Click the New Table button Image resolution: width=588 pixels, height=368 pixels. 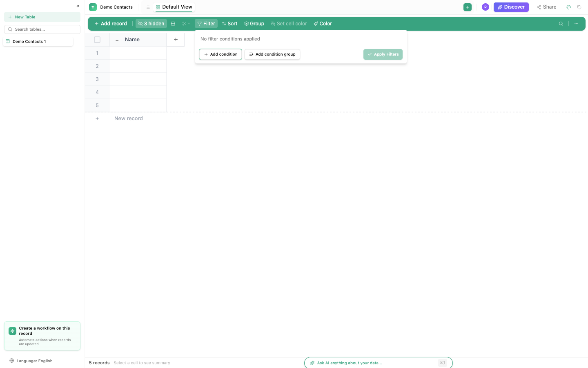(x=42, y=17)
